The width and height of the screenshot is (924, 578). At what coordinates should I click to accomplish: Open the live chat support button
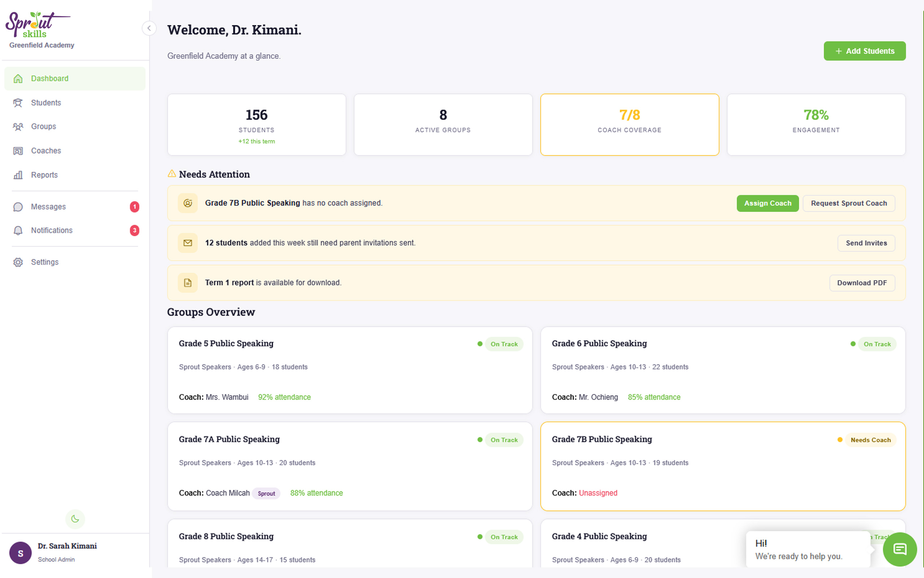point(899,549)
